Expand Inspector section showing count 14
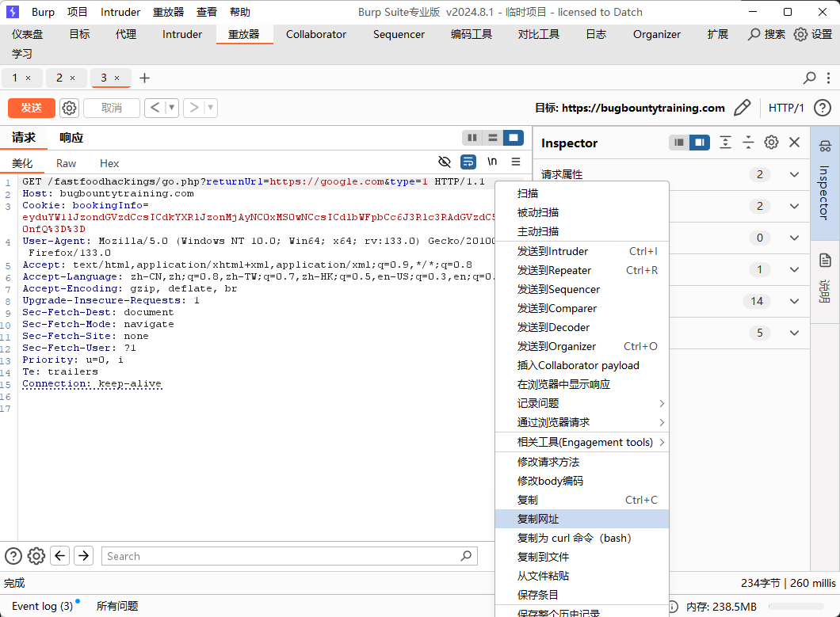The width and height of the screenshot is (840, 617). 795,301
